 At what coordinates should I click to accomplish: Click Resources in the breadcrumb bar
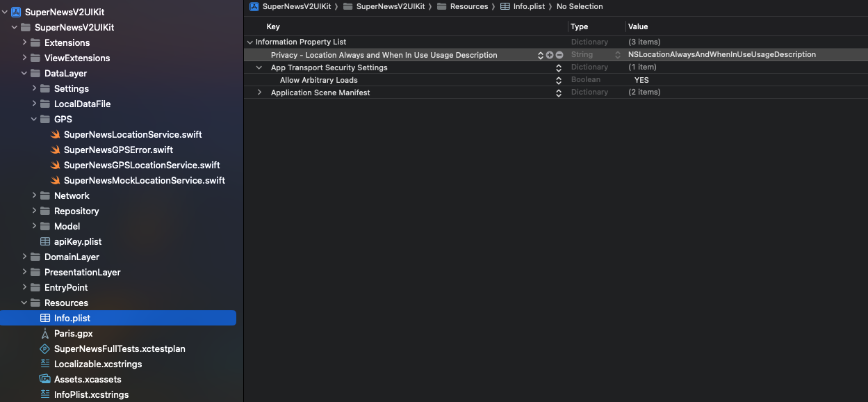[469, 6]
